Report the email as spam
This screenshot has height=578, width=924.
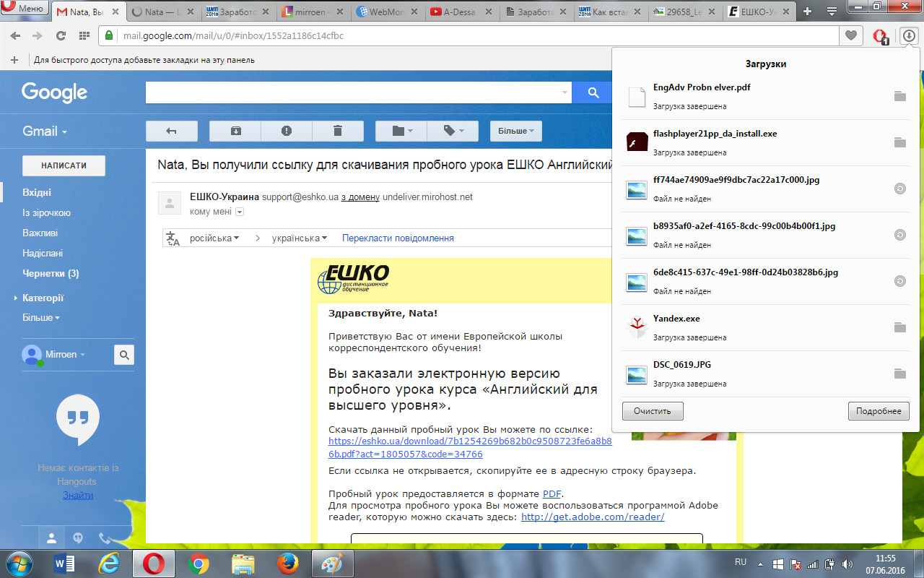(287, 131)
